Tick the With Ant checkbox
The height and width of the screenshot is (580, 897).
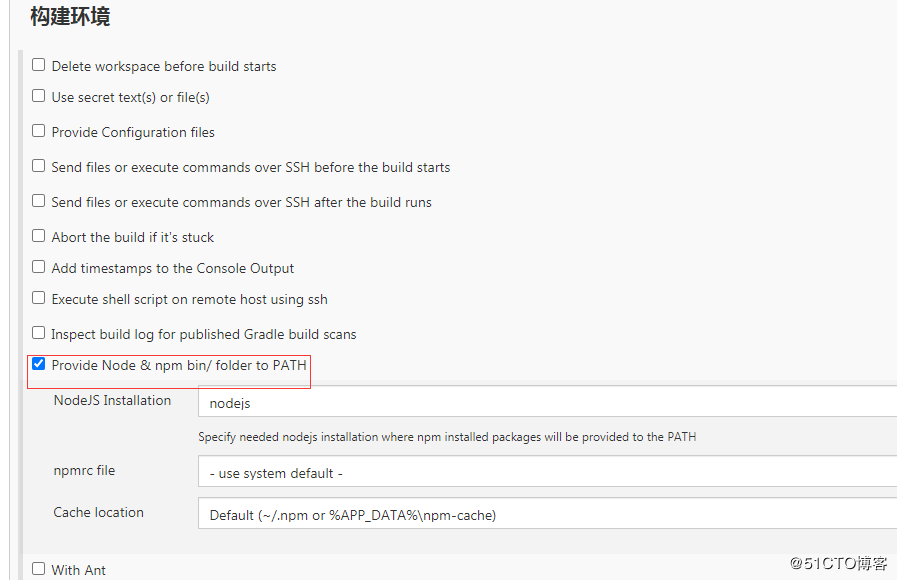click(39, 569)
